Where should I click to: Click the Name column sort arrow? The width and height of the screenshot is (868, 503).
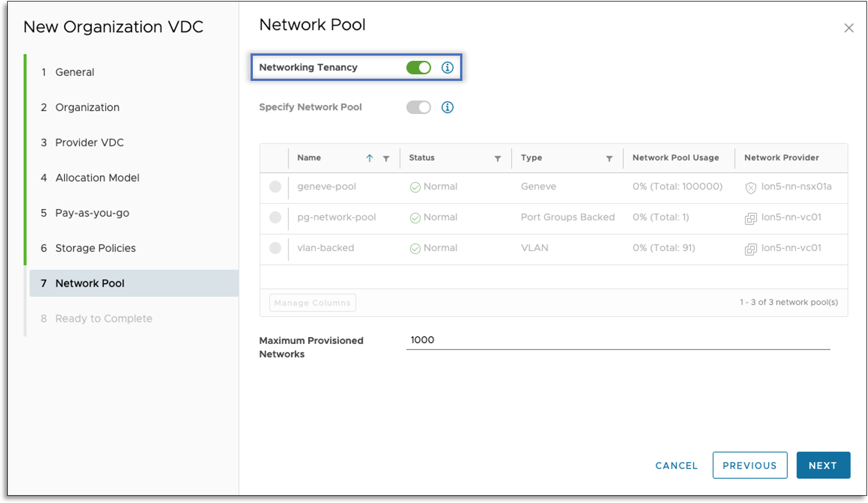(369, 158)
